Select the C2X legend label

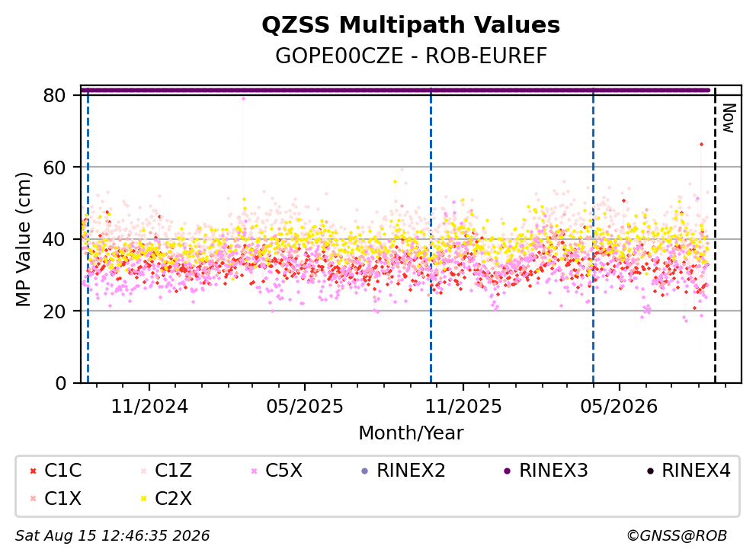click(173, 498)
